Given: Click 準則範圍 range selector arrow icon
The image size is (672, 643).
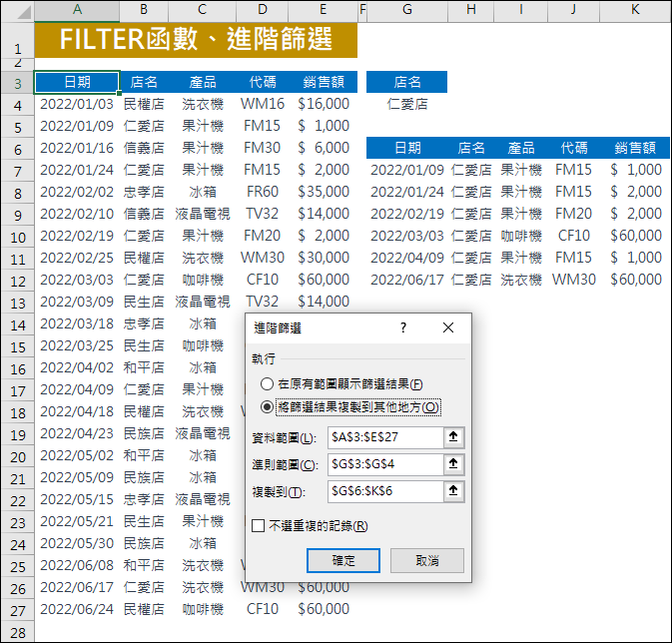Looking at the screenshot, I should pyautogui.click(x=453, y=464).
